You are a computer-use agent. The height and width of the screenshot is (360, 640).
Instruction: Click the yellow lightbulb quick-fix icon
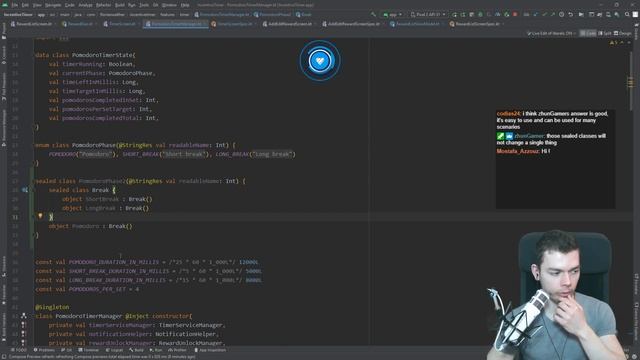tap(40, 216)
